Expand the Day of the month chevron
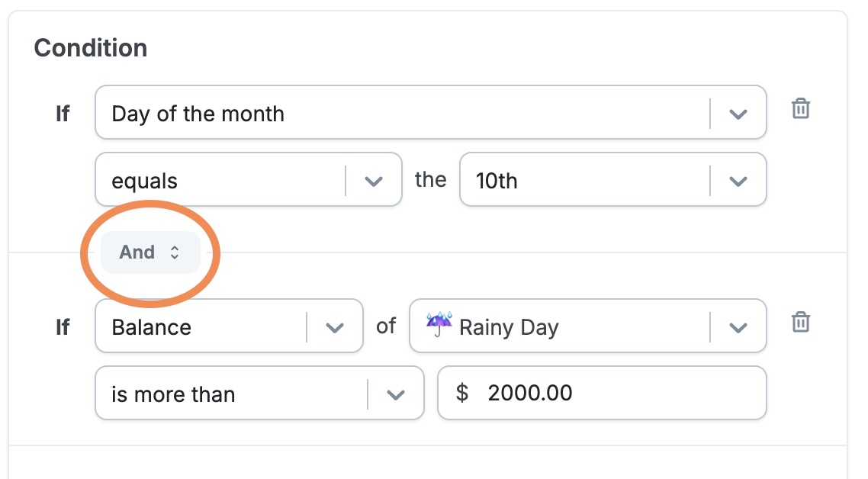868x479 pixels. click(738, 114)
